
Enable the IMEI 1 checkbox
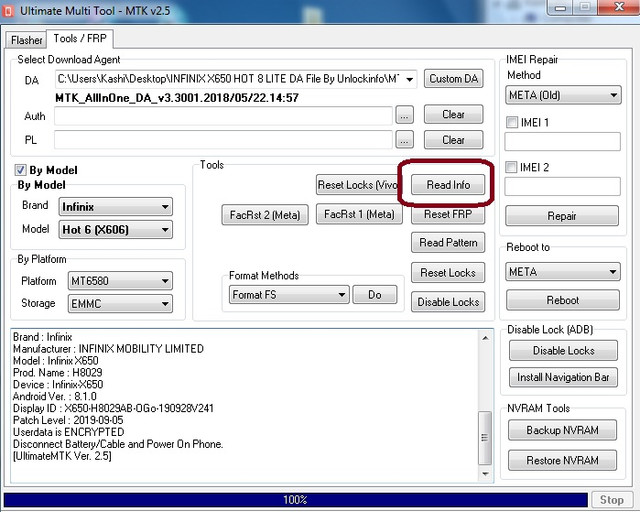(x=512, y=122)
